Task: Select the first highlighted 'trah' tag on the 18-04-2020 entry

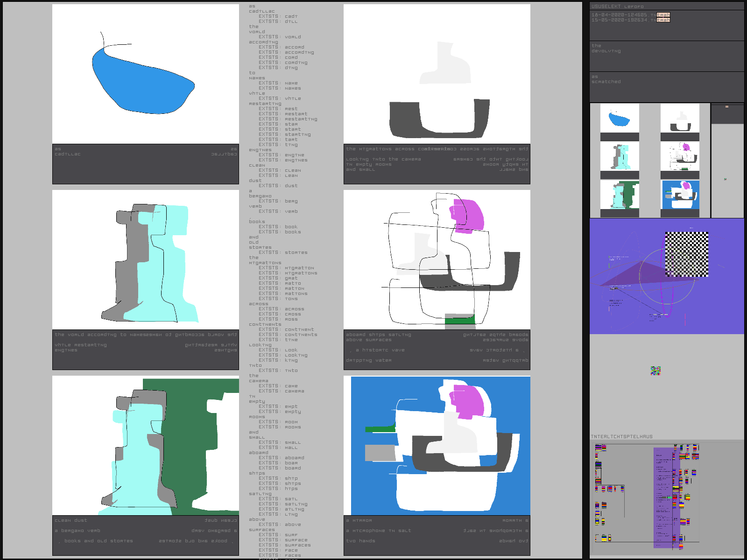Action: (x=663, y=15)
